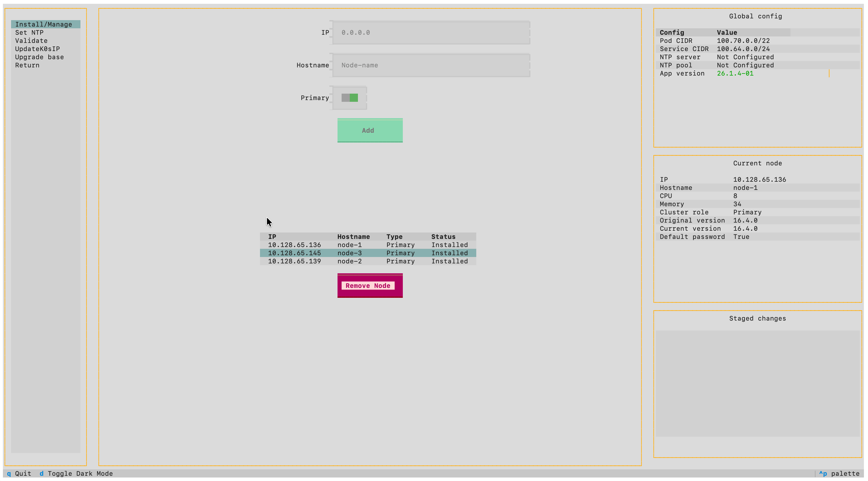Click the Cluster role Primary row

[x=758, y=212]
